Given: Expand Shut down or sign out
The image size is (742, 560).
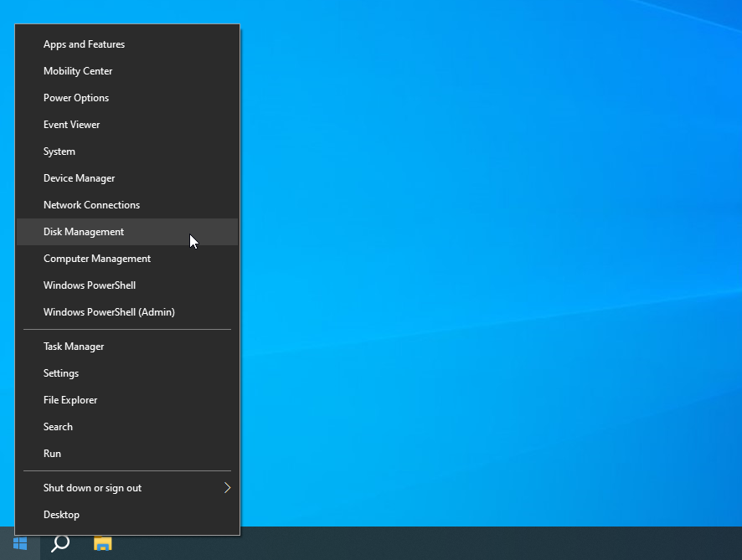Looking at the screenshot, I should click(x=127, y=488).
